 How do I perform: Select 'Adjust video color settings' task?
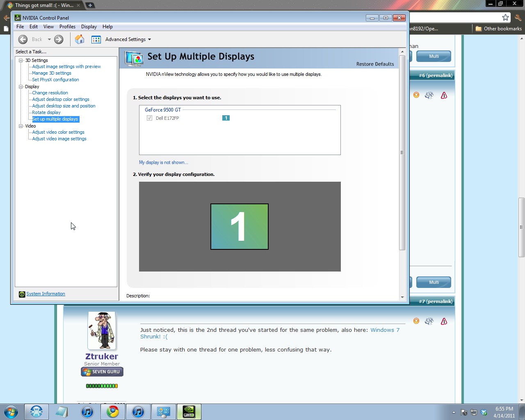tap(58, 132)
